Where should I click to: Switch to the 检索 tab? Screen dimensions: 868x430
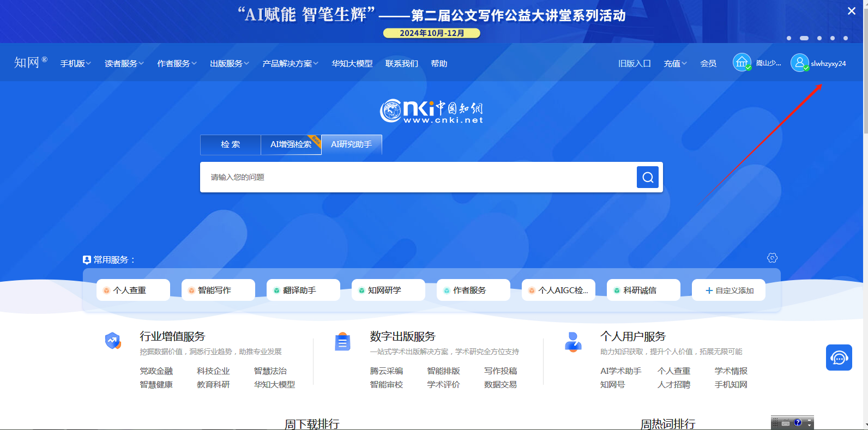pos(231,144)
